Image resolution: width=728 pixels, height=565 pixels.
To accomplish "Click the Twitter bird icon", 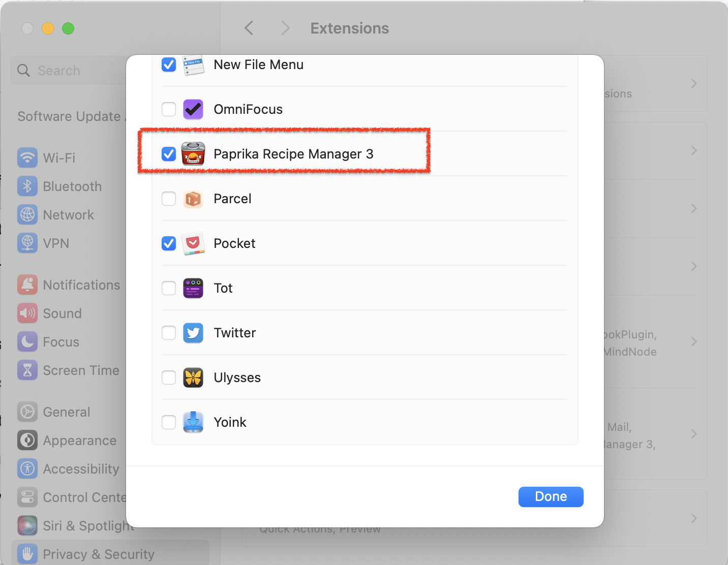I will pyautogui.click(x=193, y=333).
